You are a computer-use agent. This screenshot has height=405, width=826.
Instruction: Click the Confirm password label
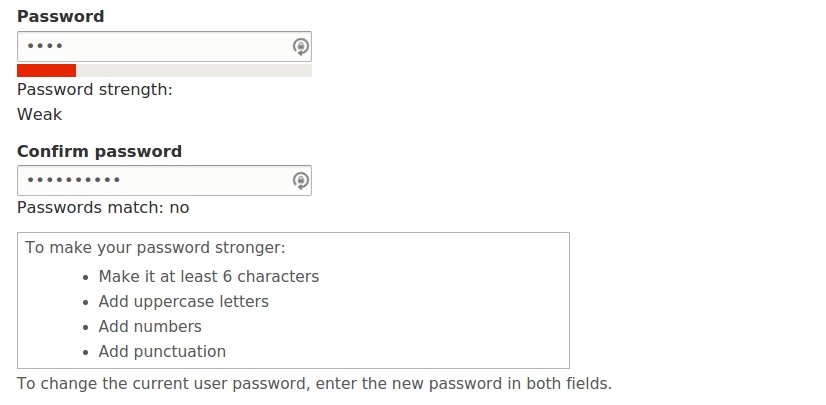tap(100, 151)
